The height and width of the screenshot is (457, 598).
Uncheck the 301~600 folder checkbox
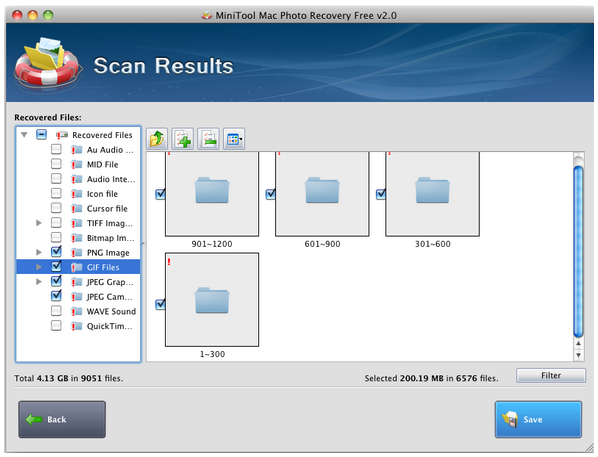coord(381,194)
